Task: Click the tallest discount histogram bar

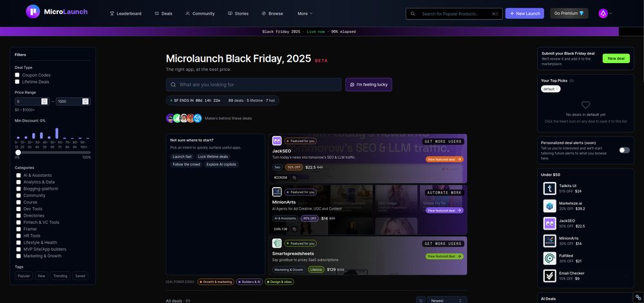Action: coord(57,134)
